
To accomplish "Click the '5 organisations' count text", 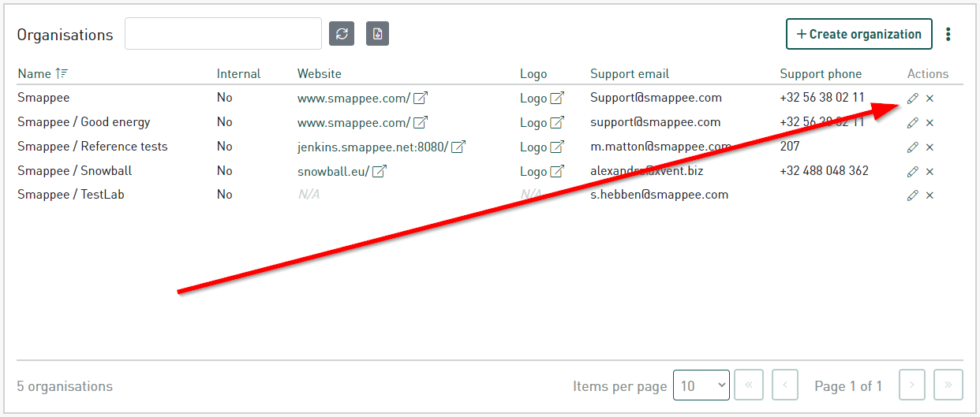I will [65, 386].
